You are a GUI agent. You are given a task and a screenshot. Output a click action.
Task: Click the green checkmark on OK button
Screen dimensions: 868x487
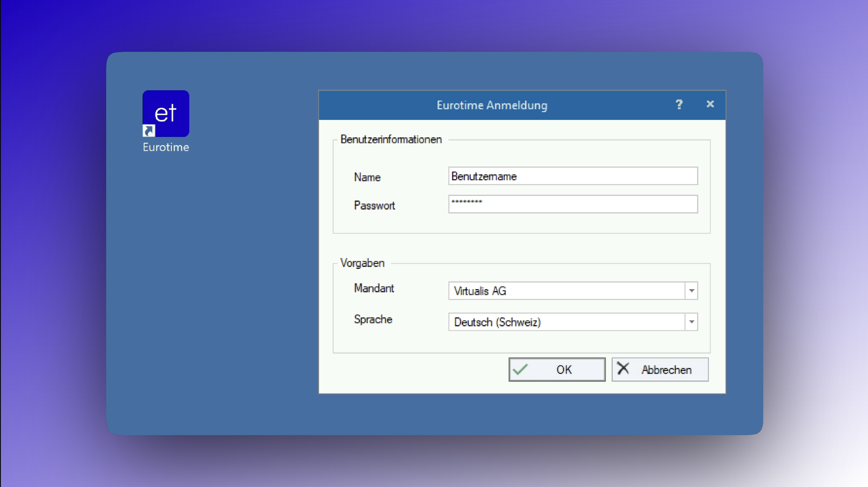[521, 370]
